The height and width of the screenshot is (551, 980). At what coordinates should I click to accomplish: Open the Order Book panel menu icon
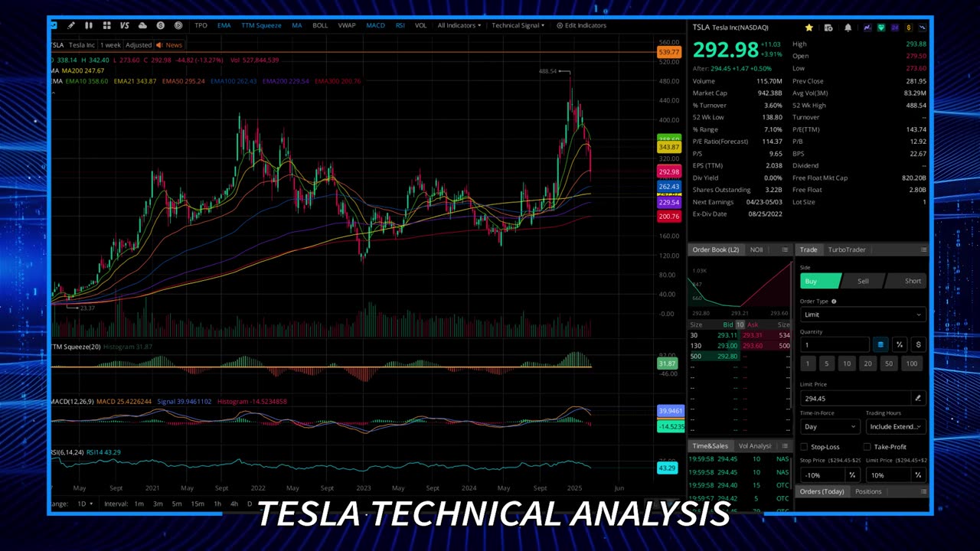pyautogui.click(x=785, y=249)
